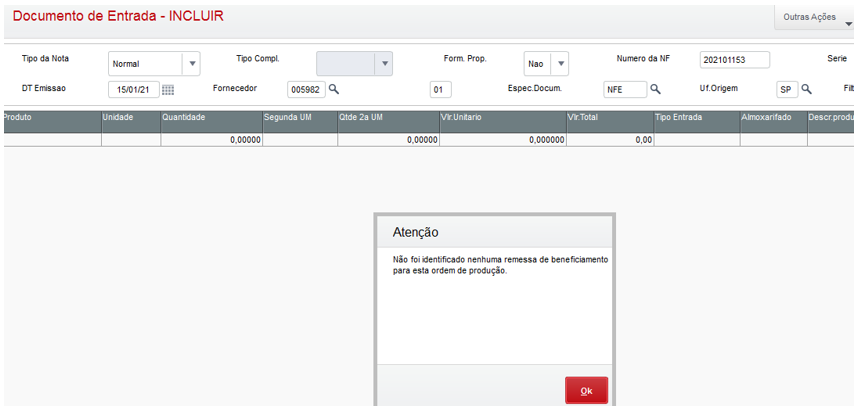Click the Numero da NF field
The width and height of the screenshot is (857, 406).
[x=735, y=60]
